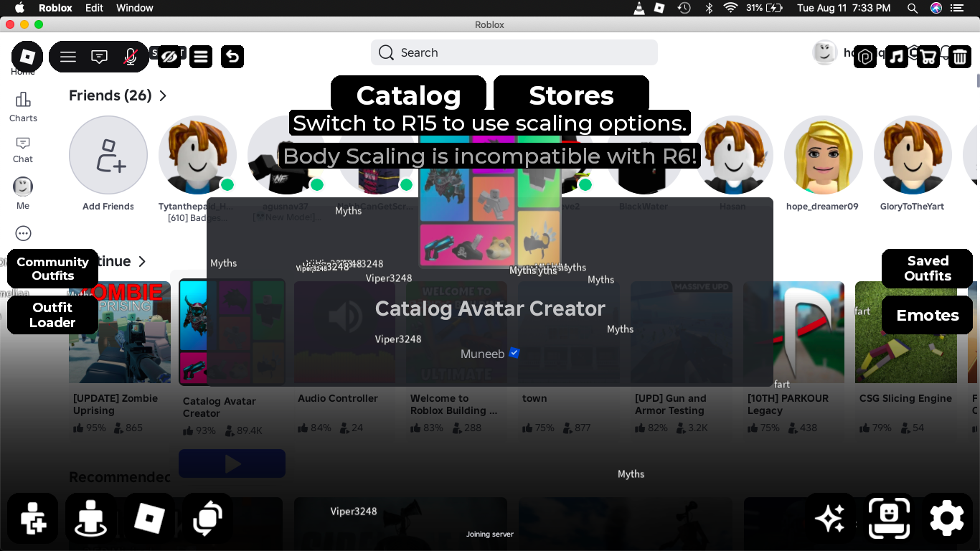The image size is (980, 551).
Task: Open settings with the gear icon
Action: 947,517
